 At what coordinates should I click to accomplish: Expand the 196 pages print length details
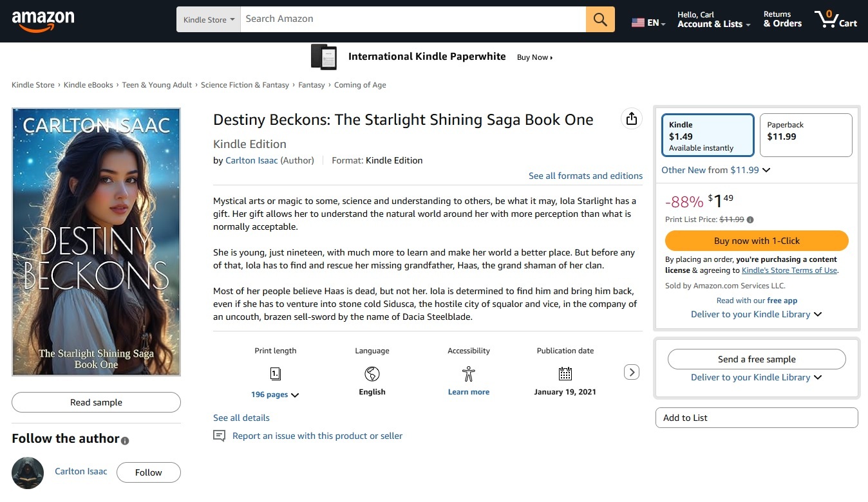pos(275,395)
